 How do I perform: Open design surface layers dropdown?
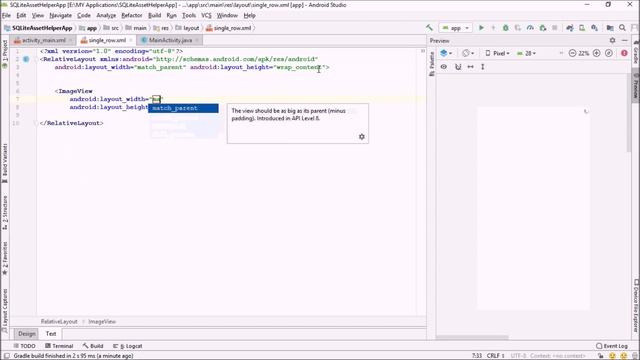click(x=446, y=53)
